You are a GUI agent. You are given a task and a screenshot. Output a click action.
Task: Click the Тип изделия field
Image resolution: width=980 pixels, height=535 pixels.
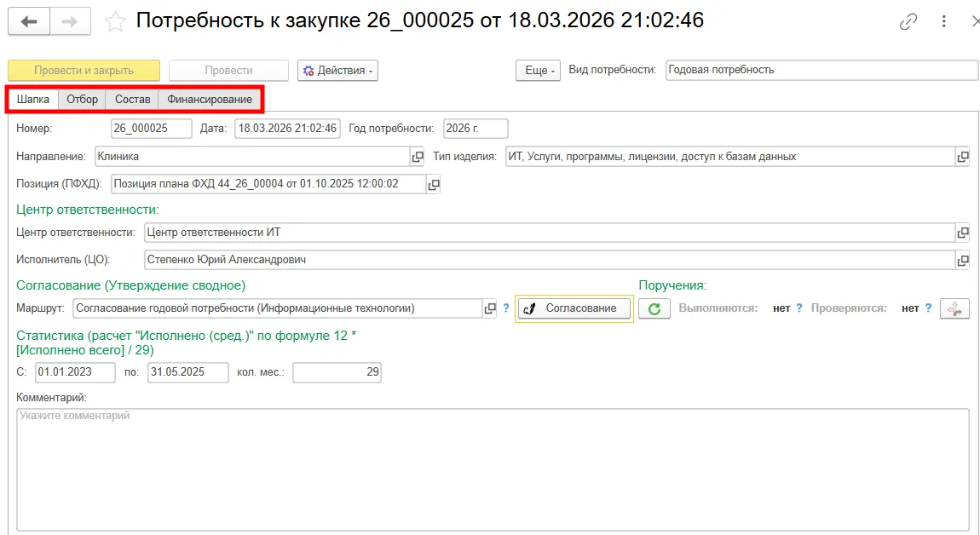click(730, 157)
